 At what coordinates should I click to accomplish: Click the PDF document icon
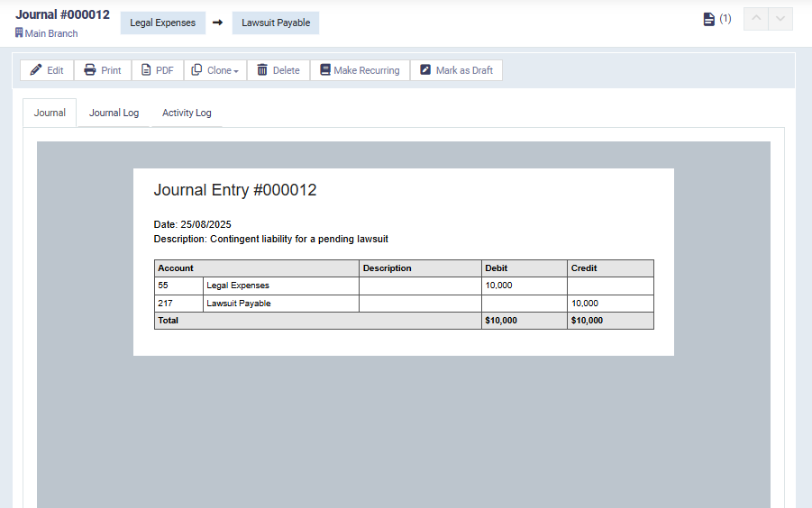pyautogui.click(x=146, y=70)
